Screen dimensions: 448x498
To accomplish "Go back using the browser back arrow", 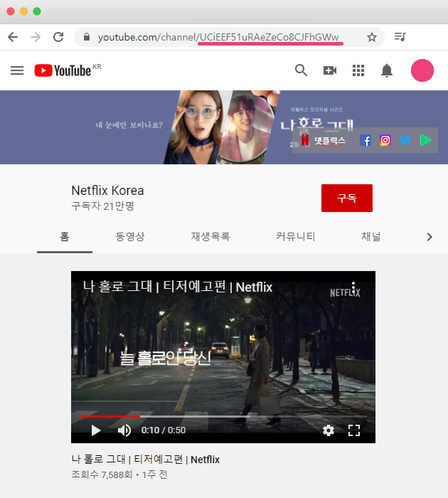I will (x=13, y=37).
